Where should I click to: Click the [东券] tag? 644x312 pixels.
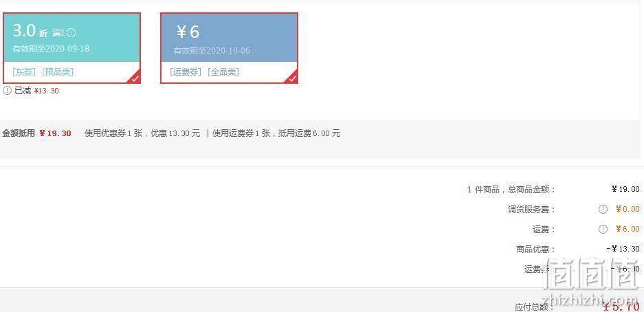click(24, 72)
